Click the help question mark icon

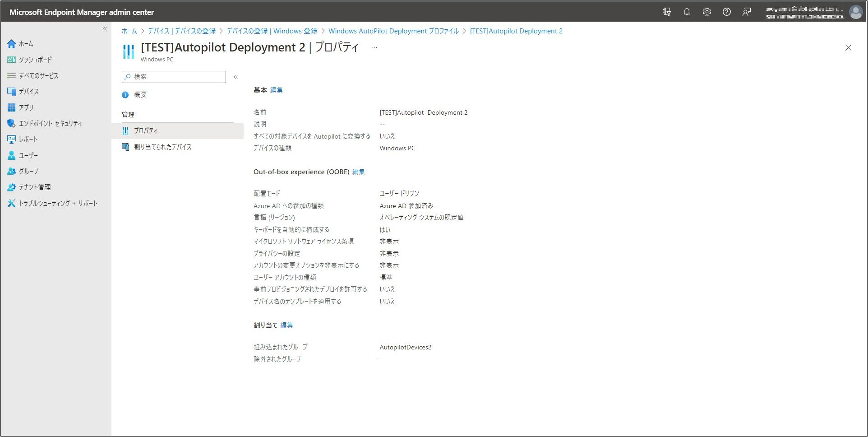tap(726, 12)
